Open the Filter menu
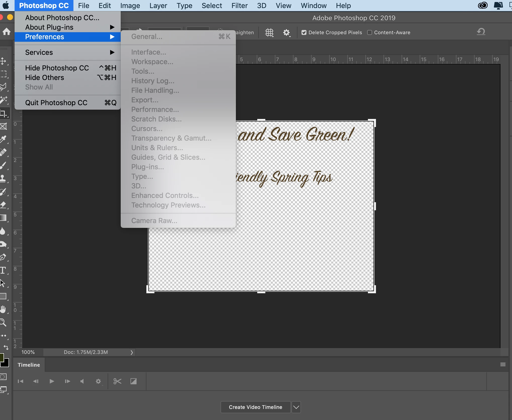The width and height of the screenshot is (512, 420). [x=239, y=6]
